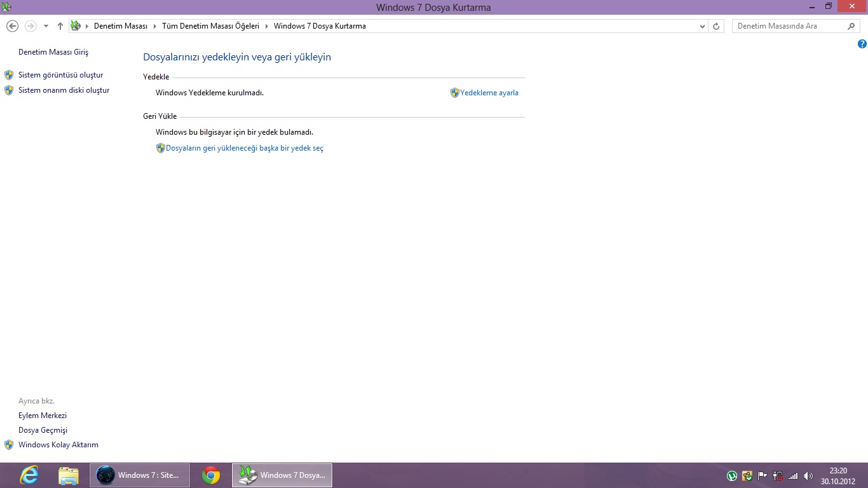Click the search magnifier icon
Viewport: 868px width, 488px height.
click(852, 26)
